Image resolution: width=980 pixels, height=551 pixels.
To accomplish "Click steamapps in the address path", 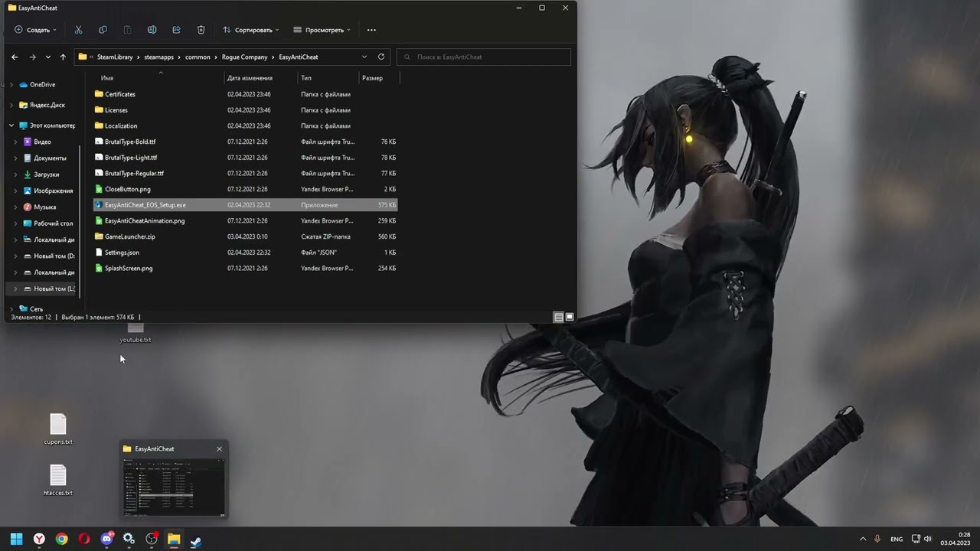I will (x=159, y=57).
